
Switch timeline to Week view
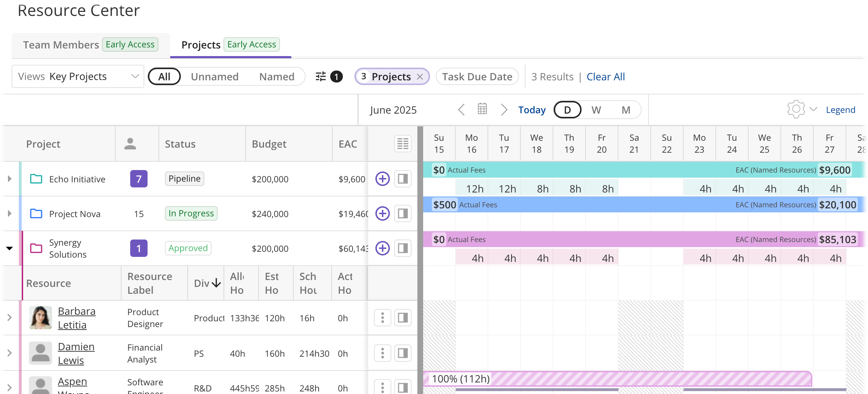click(596, 110)
